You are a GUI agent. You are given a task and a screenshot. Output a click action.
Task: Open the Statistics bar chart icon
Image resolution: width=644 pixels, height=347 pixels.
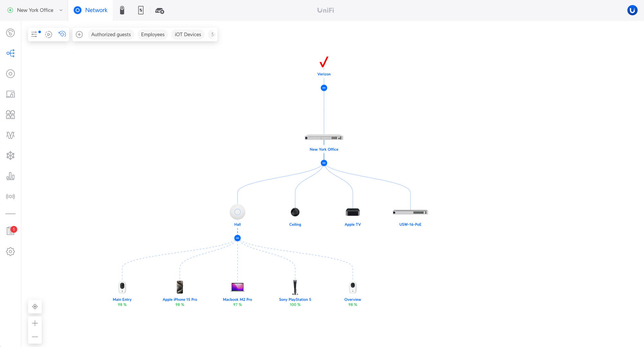click(10, 176)
